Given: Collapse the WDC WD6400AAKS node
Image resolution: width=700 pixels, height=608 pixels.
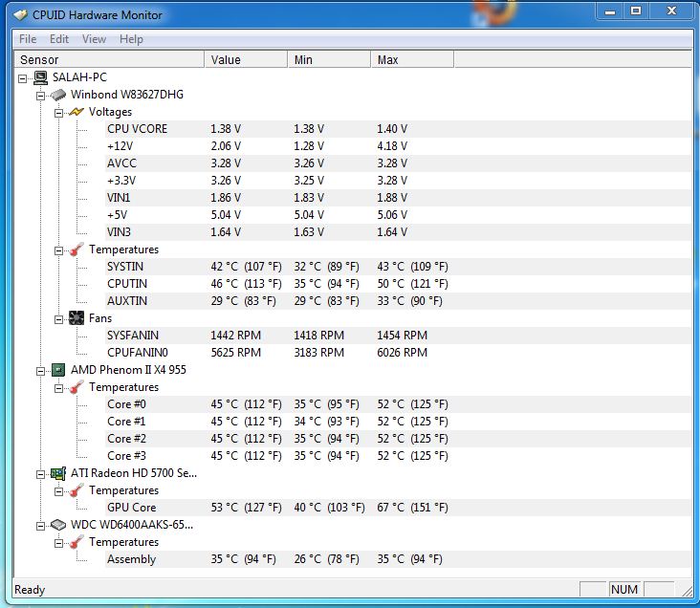Looking at the screenshot, I should (x=40, y=526).
